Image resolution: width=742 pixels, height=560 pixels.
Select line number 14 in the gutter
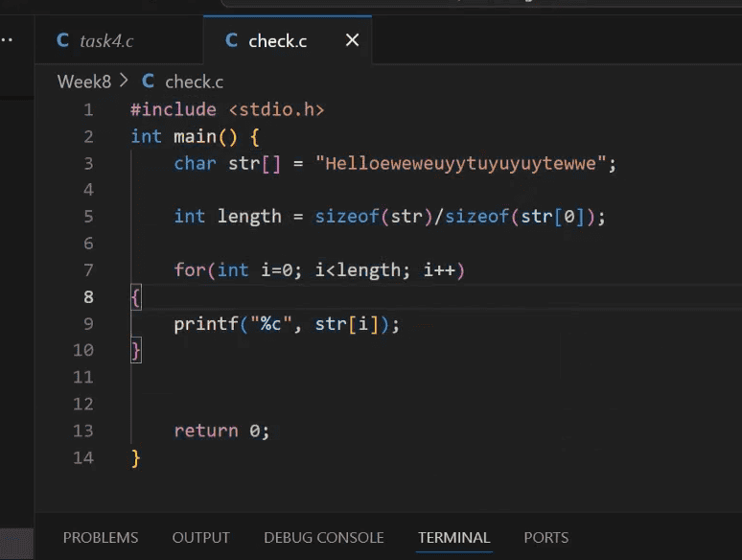(83, 457)
